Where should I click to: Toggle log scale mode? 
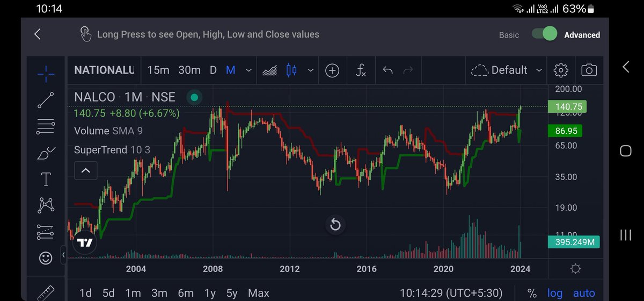click(x=555, y=293)
